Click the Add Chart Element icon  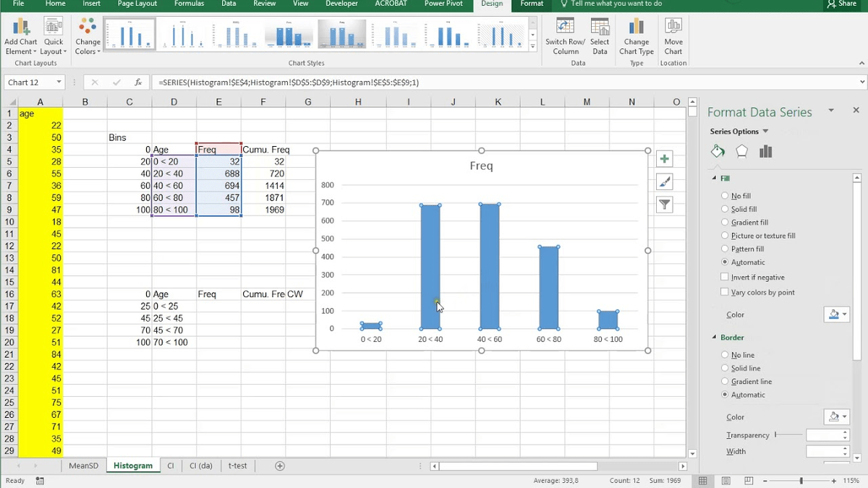coord(20,27)
